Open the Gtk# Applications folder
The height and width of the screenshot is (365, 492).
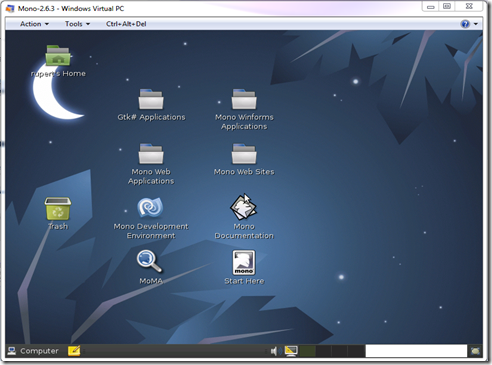point(151,99)
